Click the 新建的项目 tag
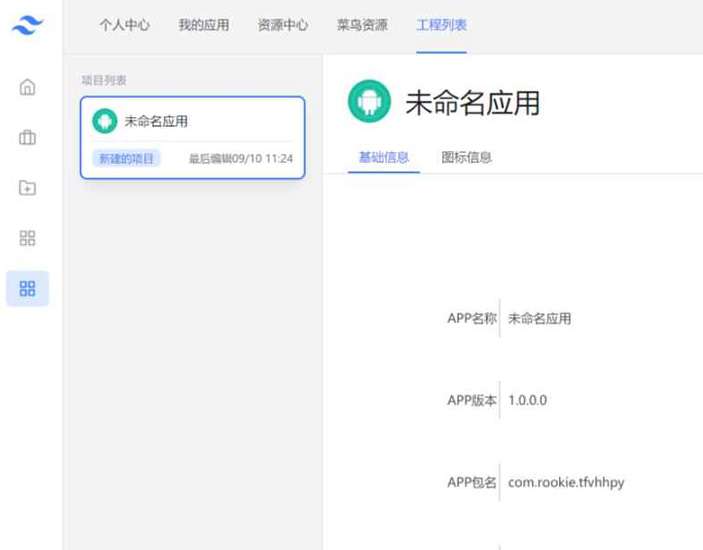This screenshot has height=550, width=703. 126,158
